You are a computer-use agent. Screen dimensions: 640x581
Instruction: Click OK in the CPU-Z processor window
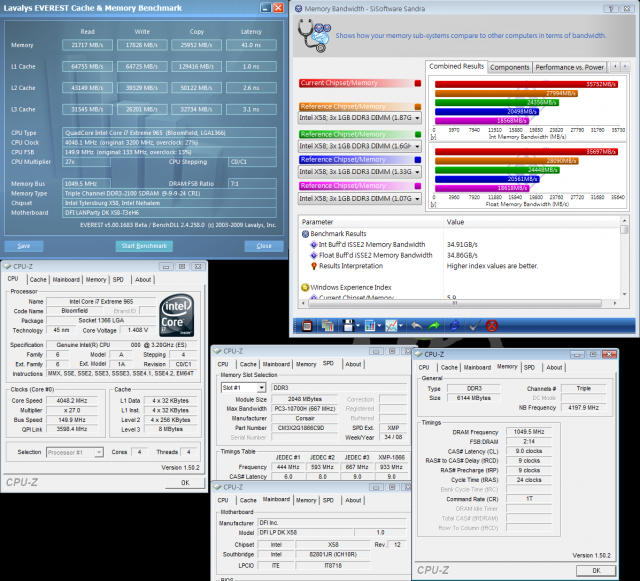coord(185,483)
